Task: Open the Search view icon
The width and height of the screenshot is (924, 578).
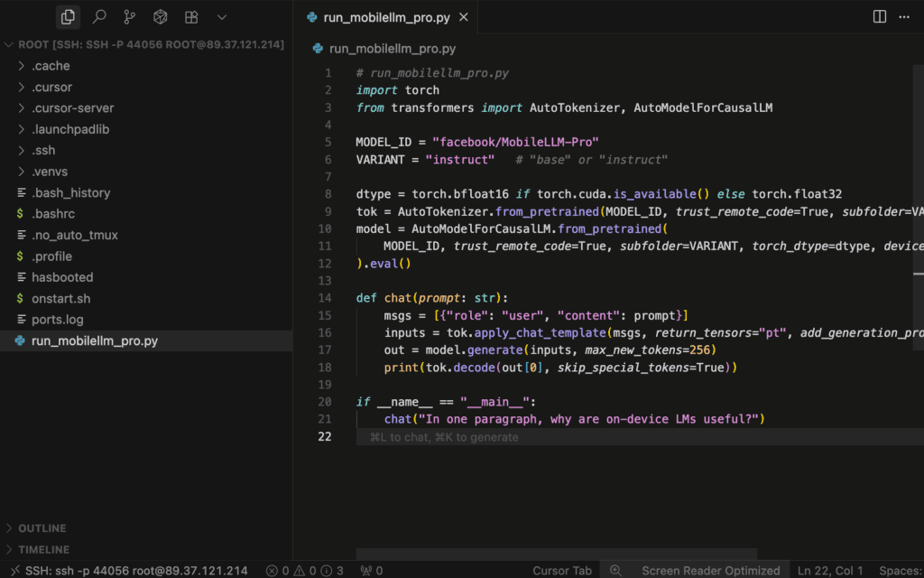Action: pyautogui.click(x=99, y=17)
